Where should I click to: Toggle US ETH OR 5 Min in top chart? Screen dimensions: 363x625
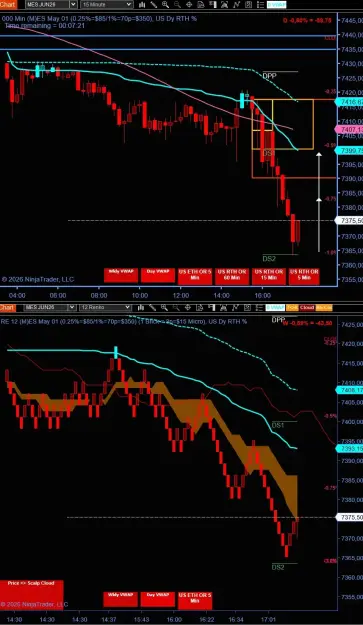195,276
